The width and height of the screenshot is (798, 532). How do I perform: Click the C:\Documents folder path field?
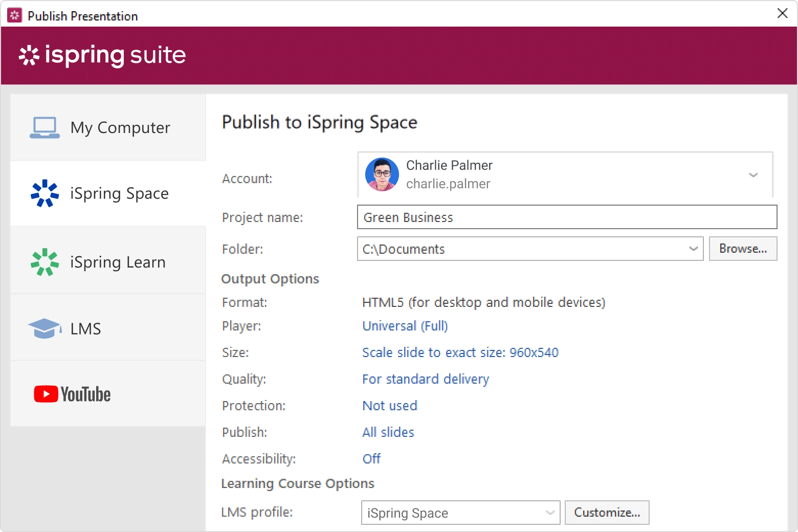pos(530,249)
